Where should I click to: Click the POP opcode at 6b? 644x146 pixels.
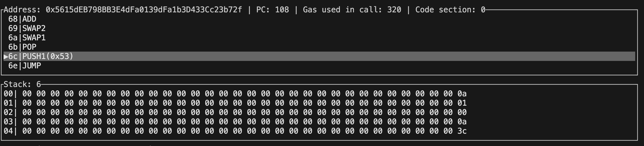click(29, 47)
